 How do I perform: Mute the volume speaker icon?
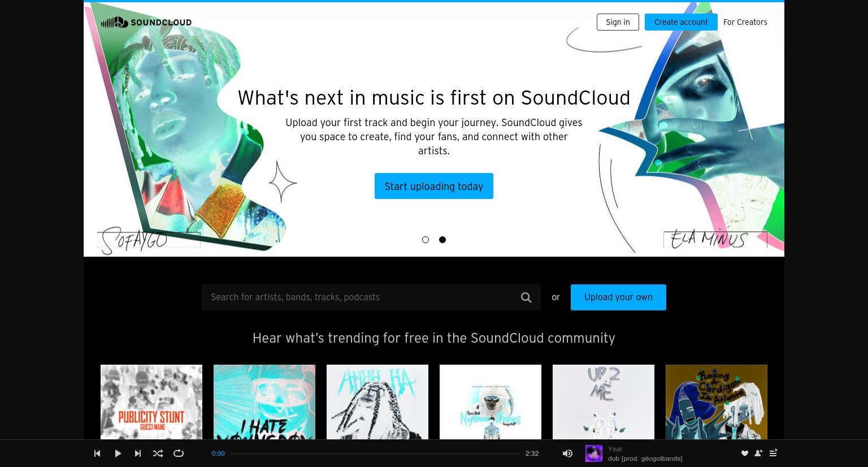click(567, 453)
